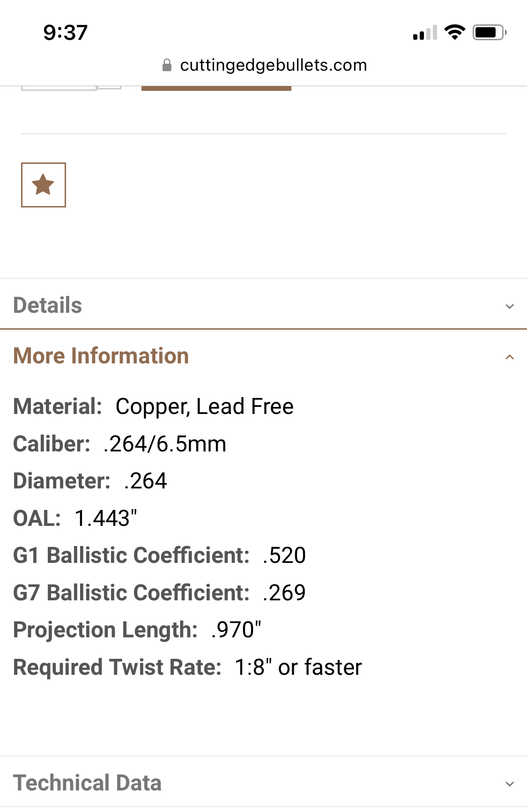Open the Technical Data section heading

[88, 783]
